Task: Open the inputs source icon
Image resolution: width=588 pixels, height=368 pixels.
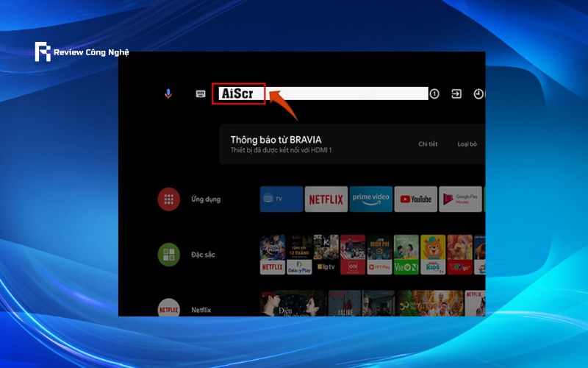Action: point(456,93)
